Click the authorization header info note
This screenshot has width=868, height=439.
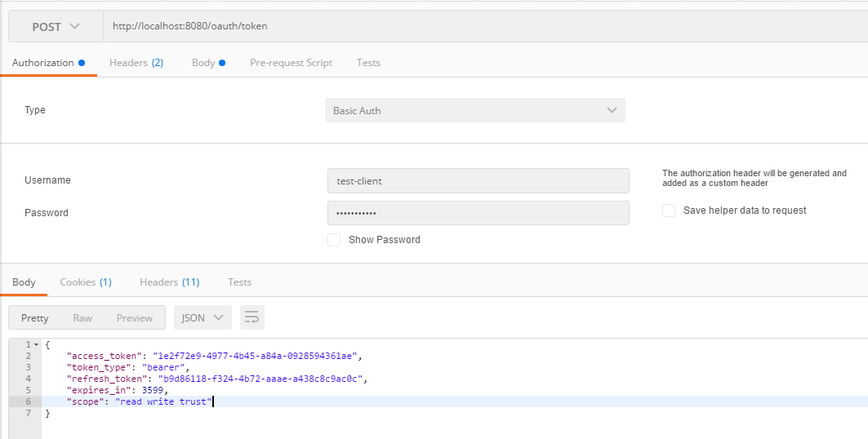tap(754, 178)
